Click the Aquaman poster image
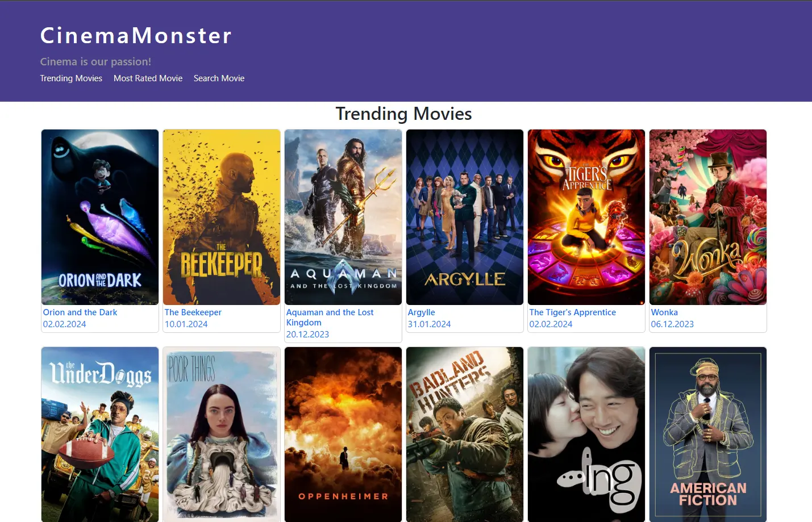Viewport: 812px width, 522px height. [343, 216]
